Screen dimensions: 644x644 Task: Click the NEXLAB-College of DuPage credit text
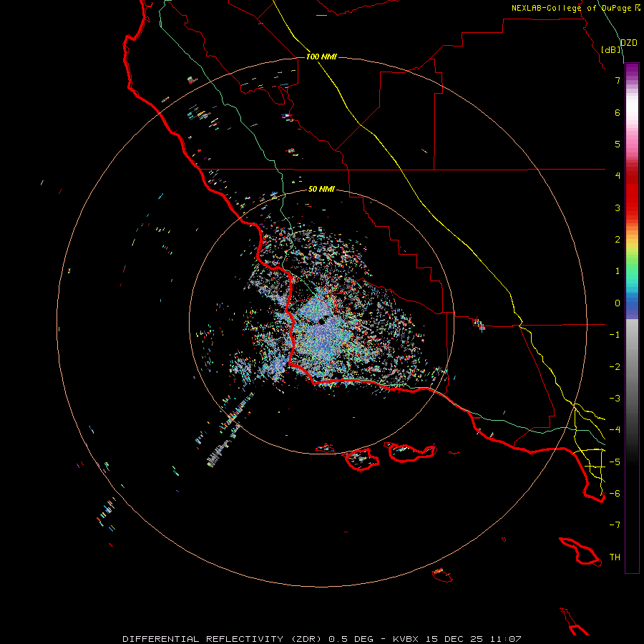click(x=575, y=8)
